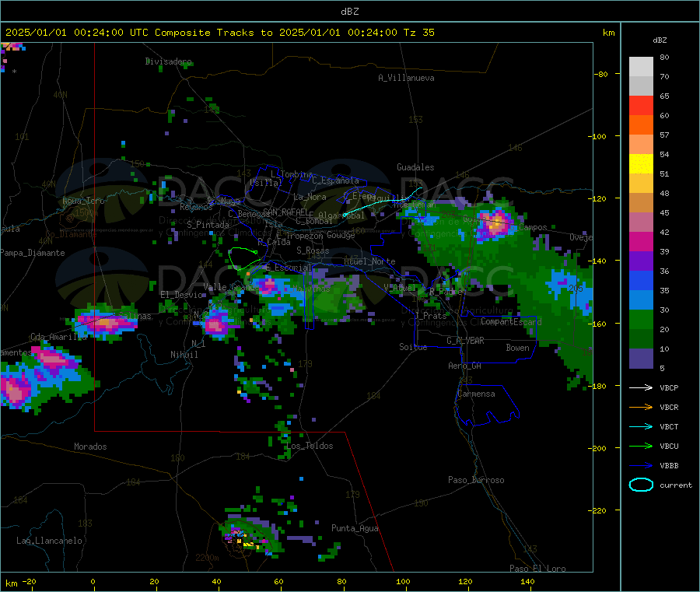The height and width of the screenshot is (592, 700).
Task: Click the orange VBCR arrow icon
Action: (641, 407)
